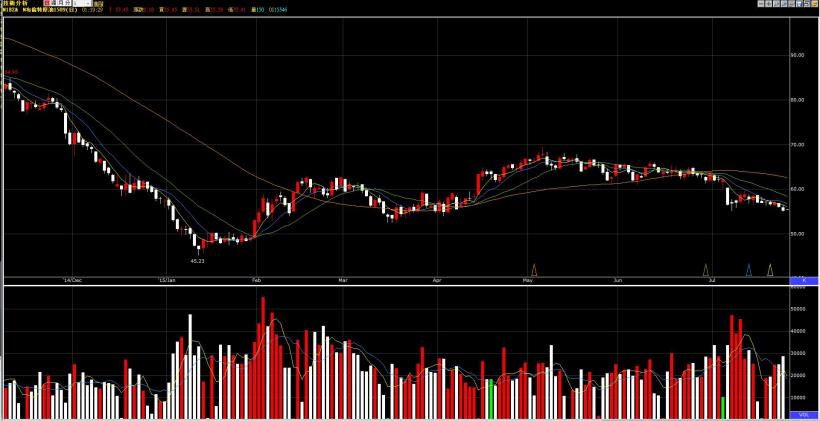Click the 50.00 price axis label
820x421 pixels.
coord(800,234)
